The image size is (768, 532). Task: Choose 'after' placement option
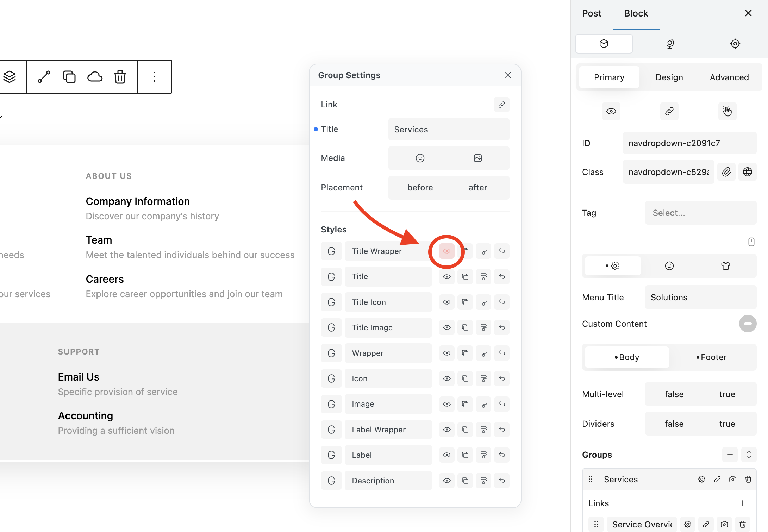[x=477, y=187]
